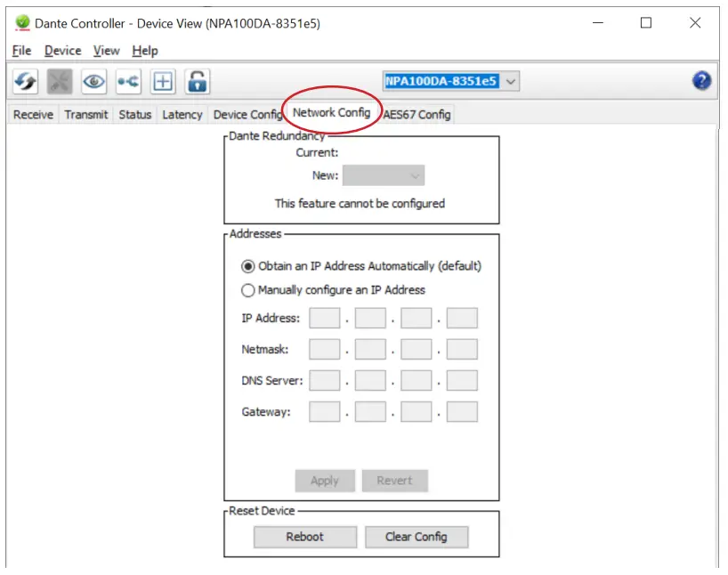Open the blue Help question mark icon
Image resolution: width=728 pixels, height=575 pixels.
pyautogui.click(x=701, y=81)
